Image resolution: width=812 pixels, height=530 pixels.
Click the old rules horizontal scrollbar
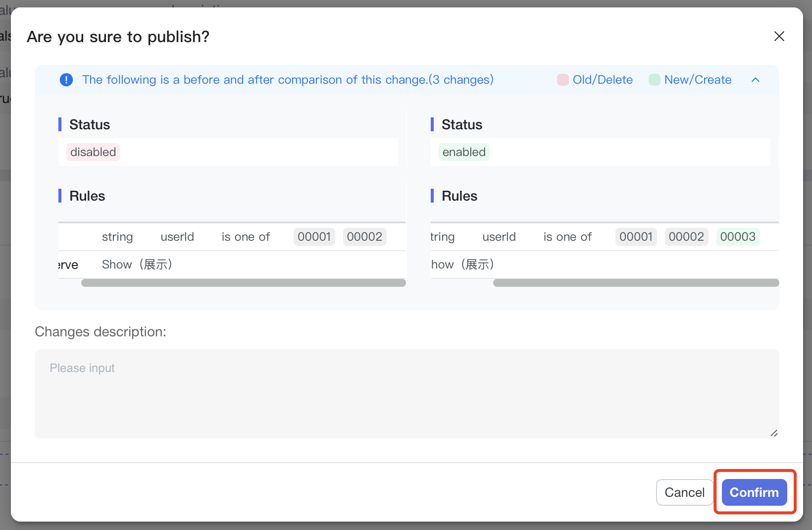tap(243, 283)
